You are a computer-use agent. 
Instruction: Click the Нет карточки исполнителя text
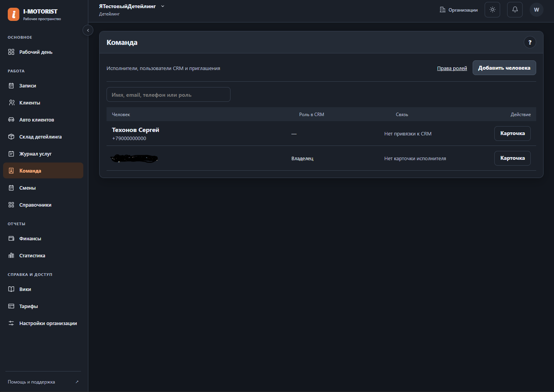[415, 159]
